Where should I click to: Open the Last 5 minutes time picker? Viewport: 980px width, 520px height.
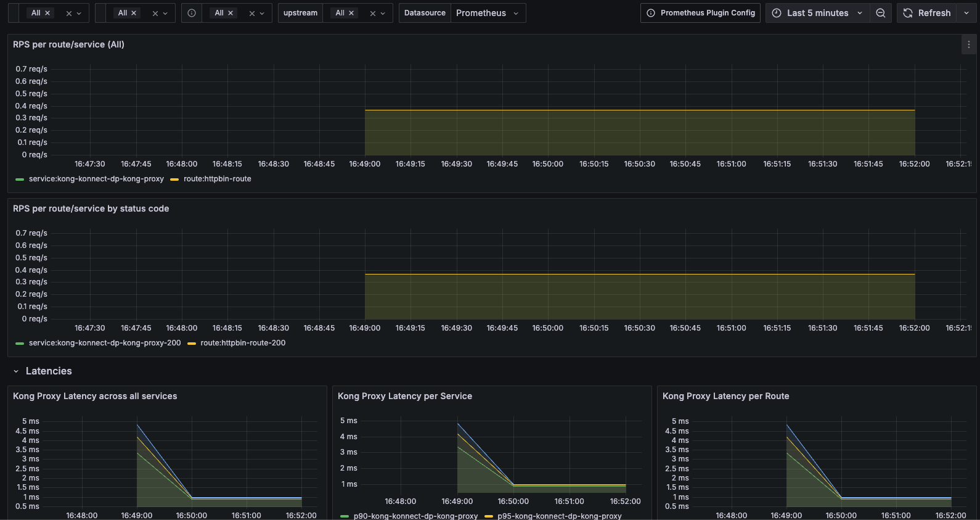click(817, 13)
